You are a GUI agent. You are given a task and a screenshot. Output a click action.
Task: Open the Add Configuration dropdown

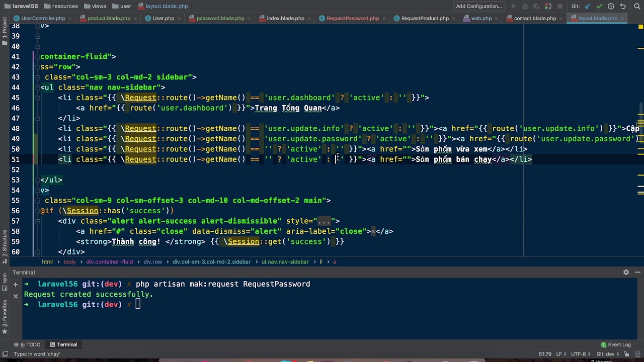tap(479, 7)
